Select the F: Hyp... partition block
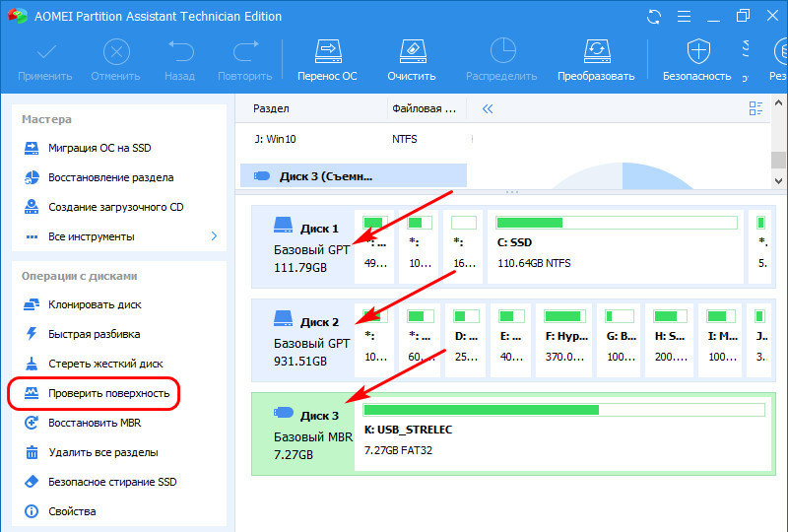This screenshot has width=788, height=532. 564,340
